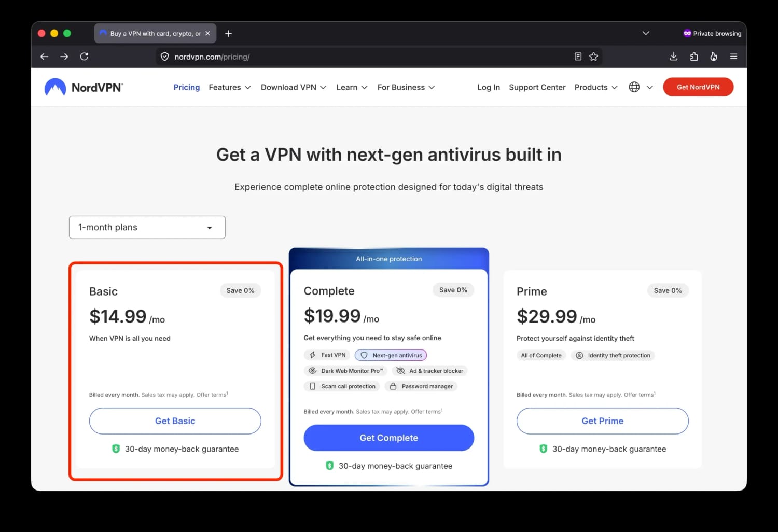Screen dimensions: 778x532
Task: Select the Fast VPN feature chip
Action: click(327, 355)
